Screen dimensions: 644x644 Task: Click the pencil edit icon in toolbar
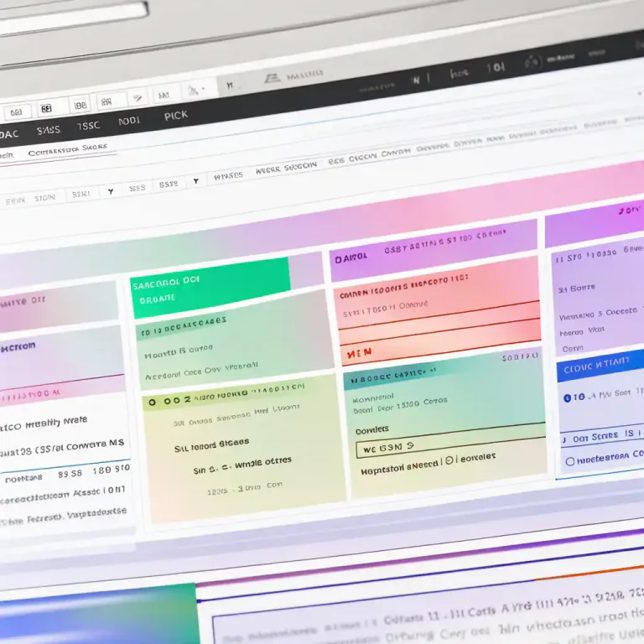click(138, 98)
